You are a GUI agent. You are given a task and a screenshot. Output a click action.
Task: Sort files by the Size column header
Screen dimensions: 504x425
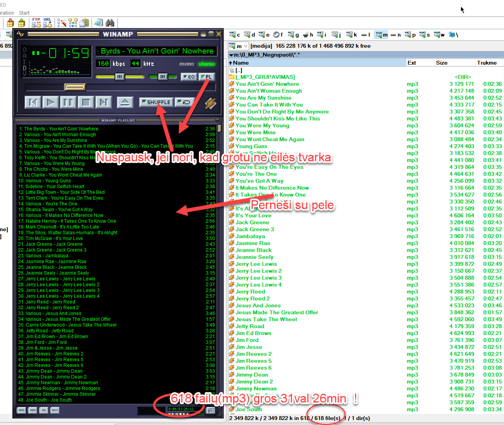pos(441,63)
